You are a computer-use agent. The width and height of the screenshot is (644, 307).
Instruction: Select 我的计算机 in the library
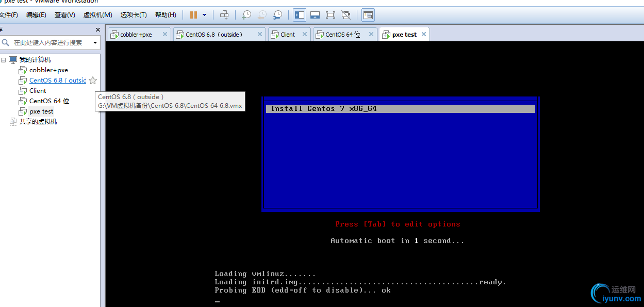pos(35,60)
